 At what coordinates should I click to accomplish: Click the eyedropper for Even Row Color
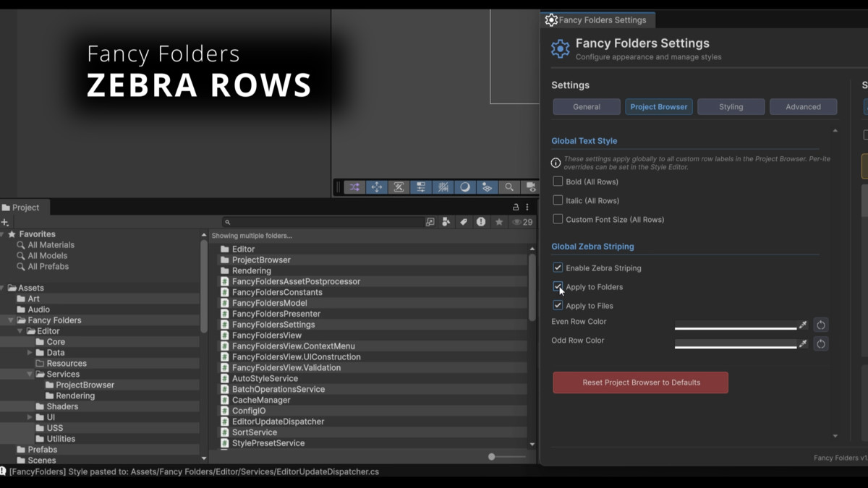click(803, 325)
